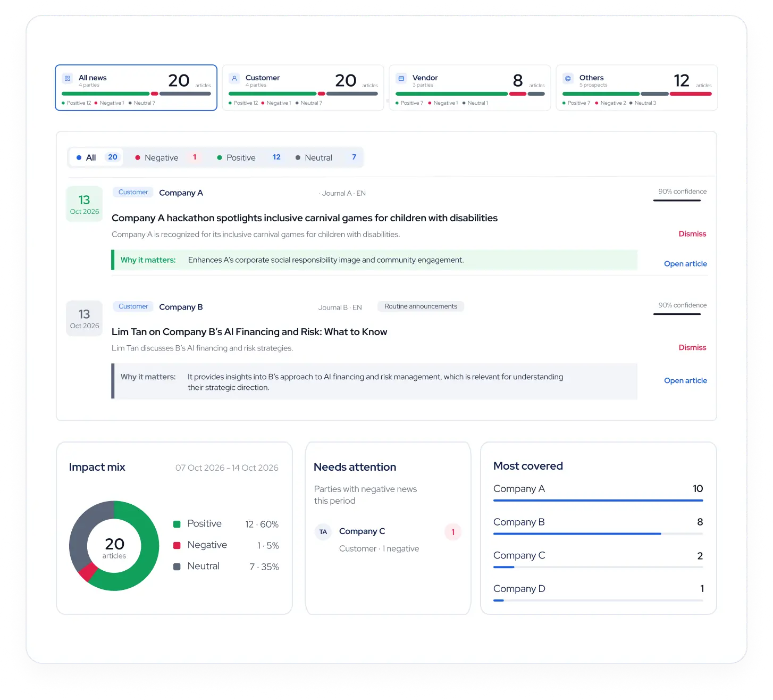Select the Others card title with 5 prospects
Image resolution: width=773 pixels, height=700 pixels.
(x=591, y=78)
